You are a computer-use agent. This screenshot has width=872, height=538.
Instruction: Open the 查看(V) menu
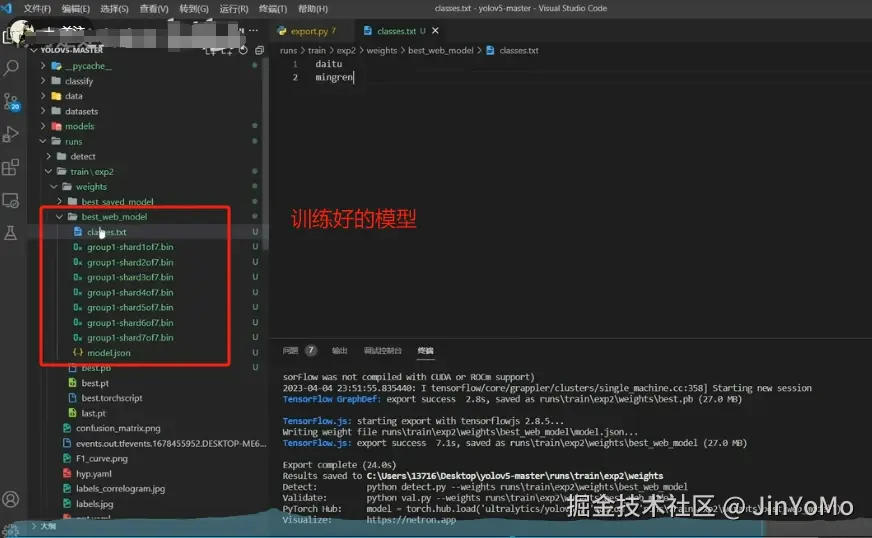point(153,8)
